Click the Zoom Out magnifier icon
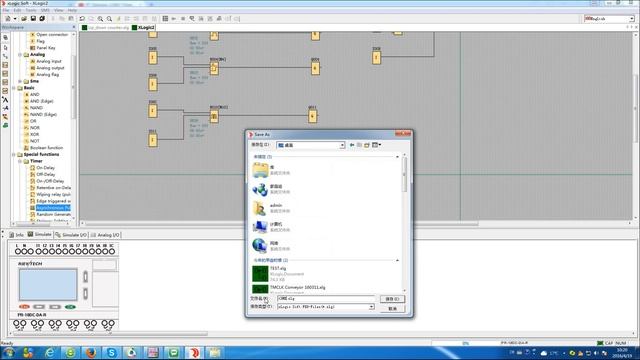Viewport: 640px width, 360px height. [109, 19]
